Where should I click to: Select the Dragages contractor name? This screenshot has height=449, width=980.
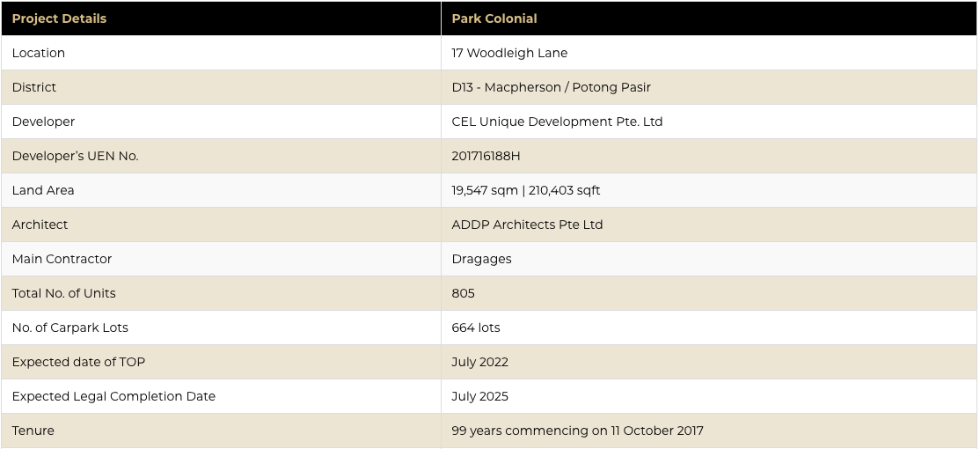click(481, 259)
